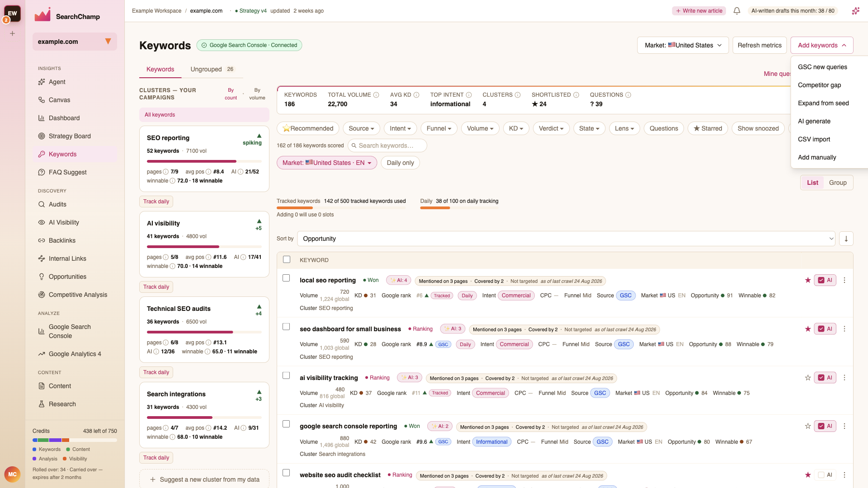Star the ai visibility tracking keyword

tap(808, 378)
